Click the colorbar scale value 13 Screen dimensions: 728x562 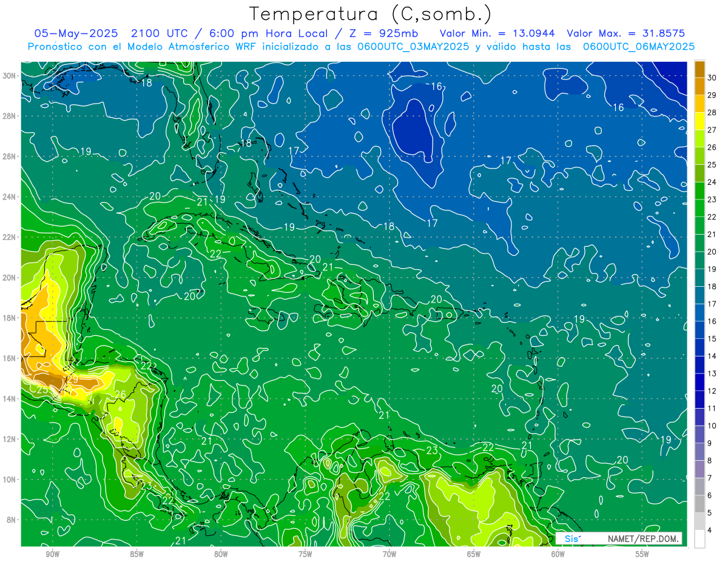[712, 373]
